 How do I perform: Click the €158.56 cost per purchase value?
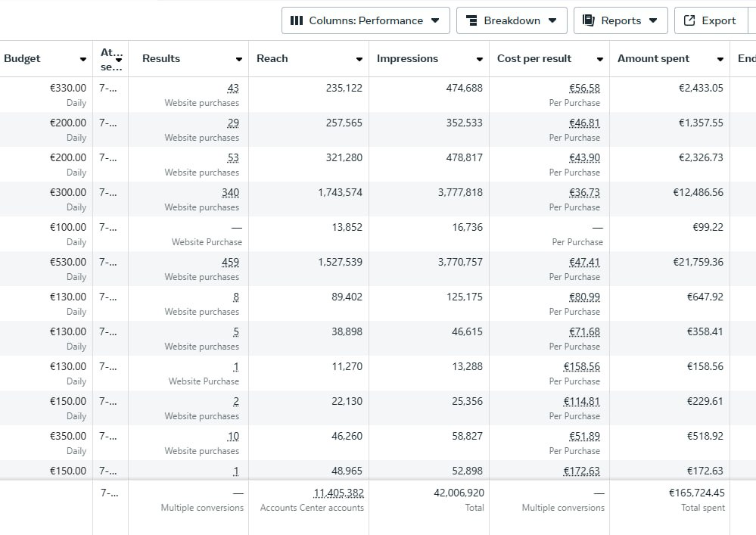[x=581, y=367]
